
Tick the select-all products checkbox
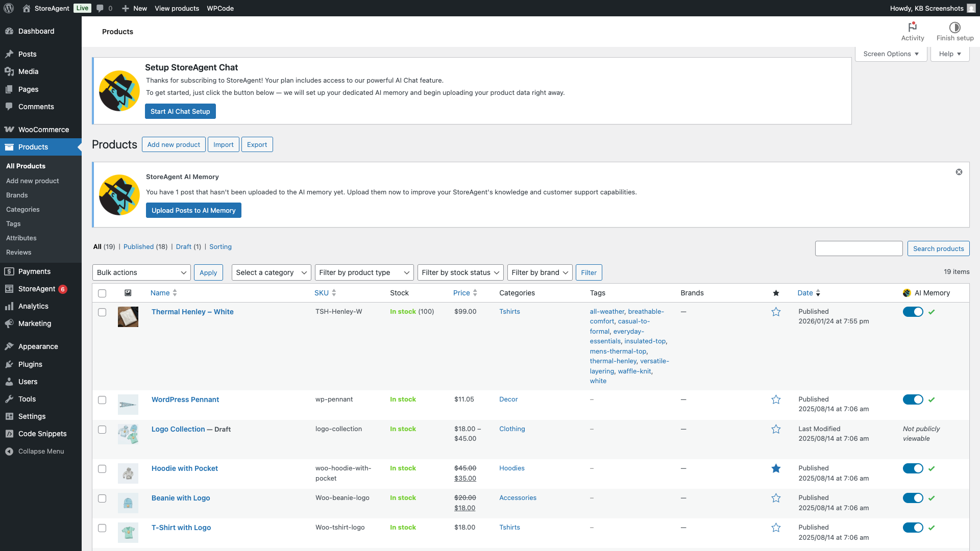click(x=102, y=293)
